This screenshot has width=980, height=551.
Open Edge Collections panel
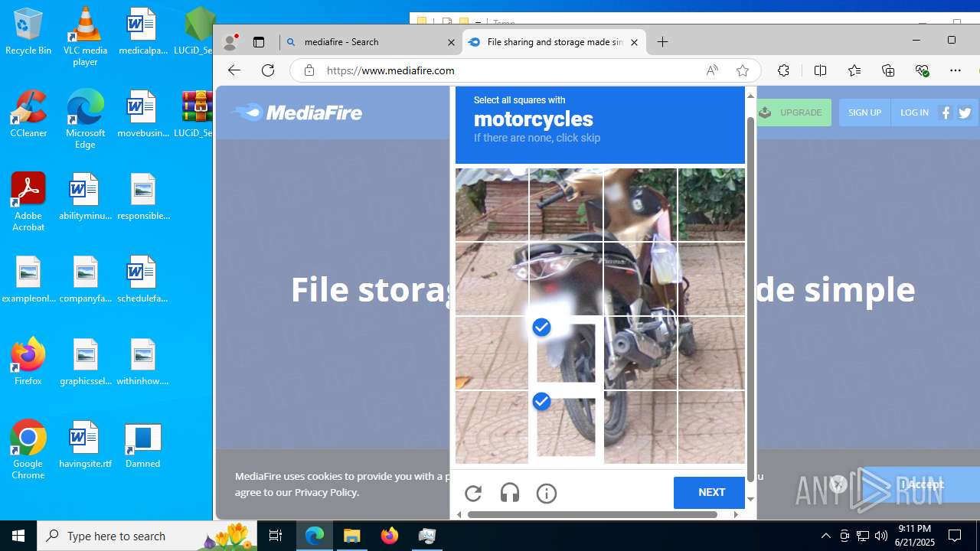pos(888,70)
